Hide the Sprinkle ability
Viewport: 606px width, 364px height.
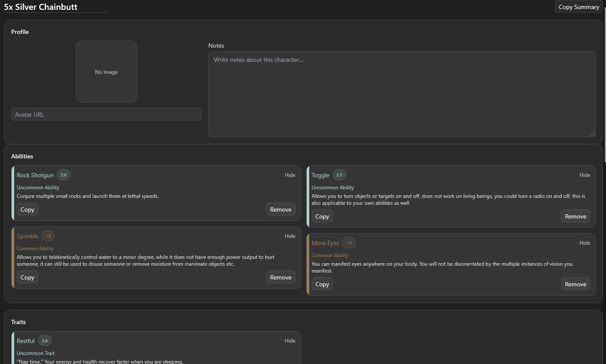(x=290, y=236)
